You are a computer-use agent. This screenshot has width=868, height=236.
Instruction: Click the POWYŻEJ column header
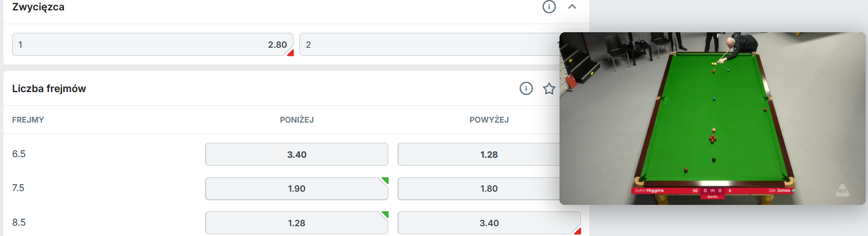tap(489, 120)
